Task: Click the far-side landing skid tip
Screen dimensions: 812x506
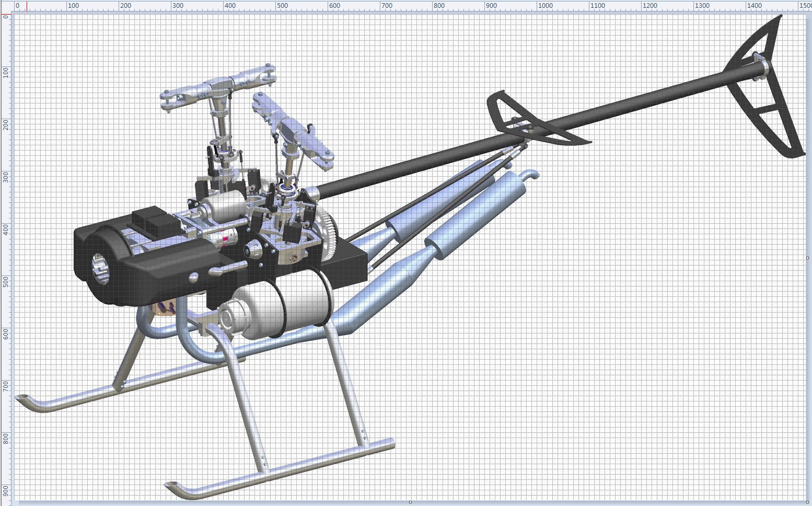Action: pyautogui.click(x=24, y=400)
